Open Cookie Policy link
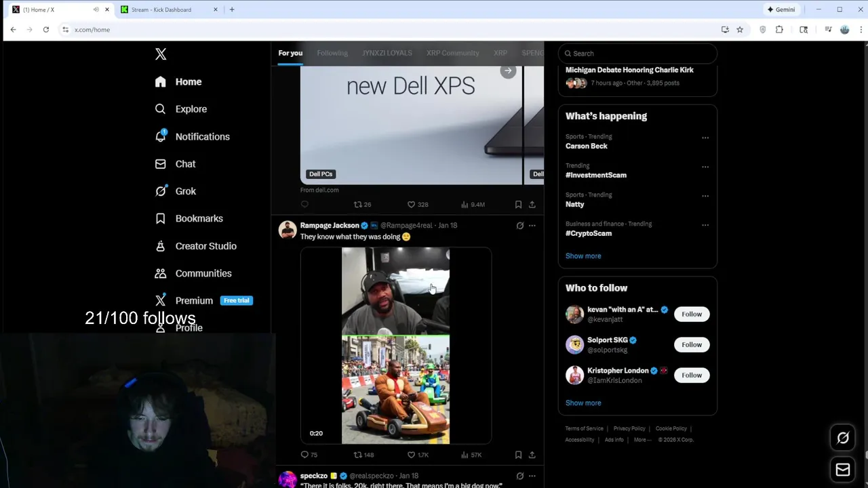Image resolution: width=868 pixels, height=488 pixels. click(671, 428)
